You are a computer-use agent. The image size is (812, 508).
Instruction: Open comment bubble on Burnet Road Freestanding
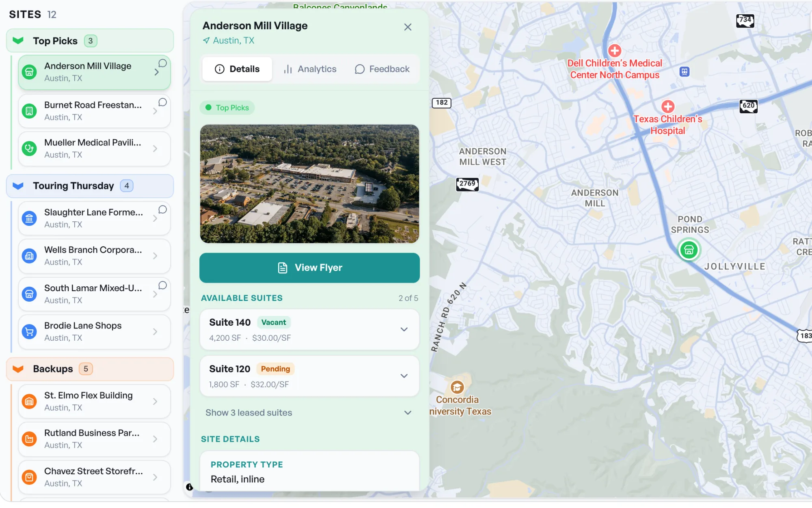click(x=162, y=102)
